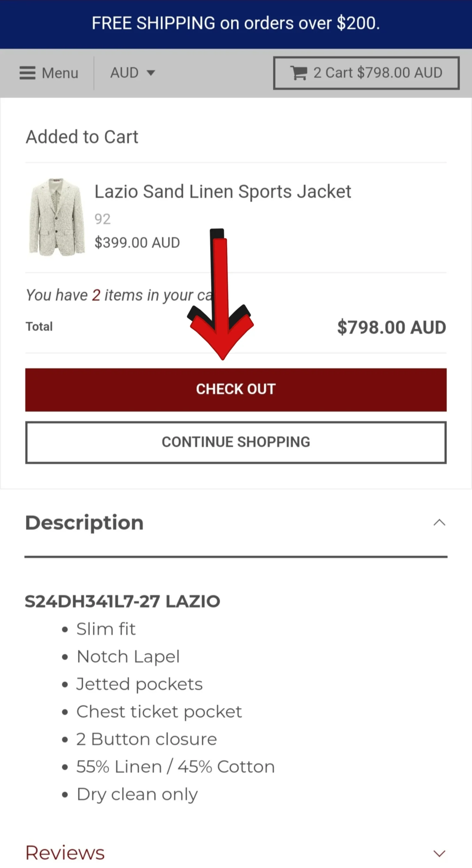
Task: Click the Added to Cart heading
Action: pyautogui.click(x=82, y=137)
